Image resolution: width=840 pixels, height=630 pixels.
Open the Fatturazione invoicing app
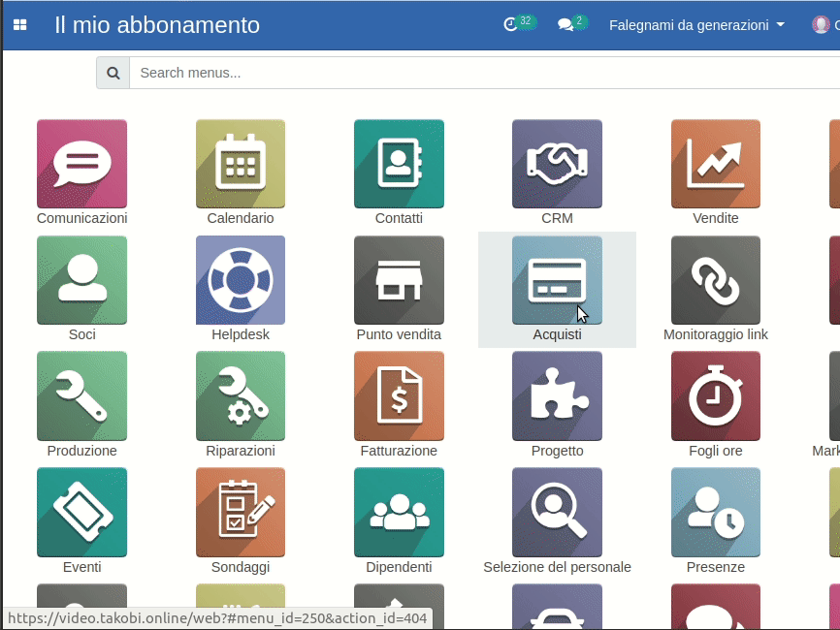[399, 396]
